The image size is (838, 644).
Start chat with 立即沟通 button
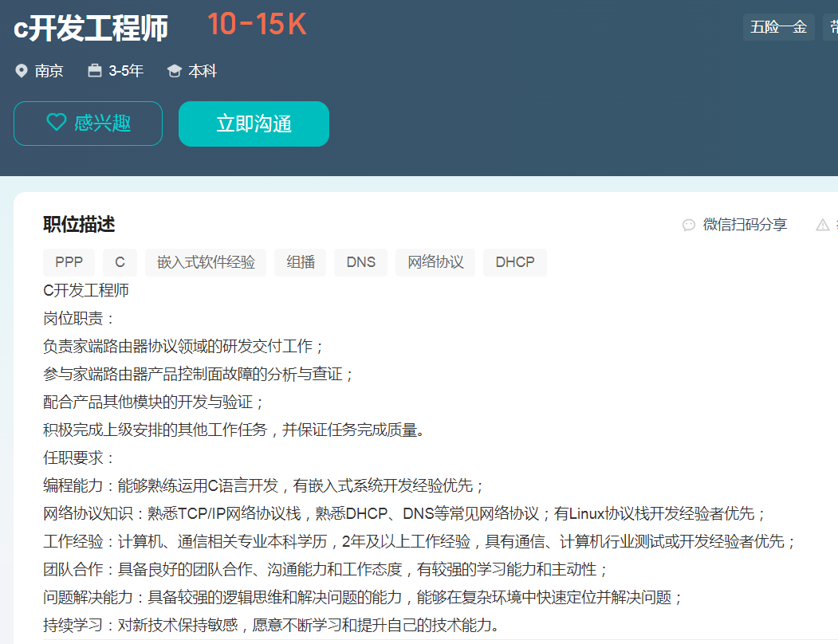[x=254, y=124]
